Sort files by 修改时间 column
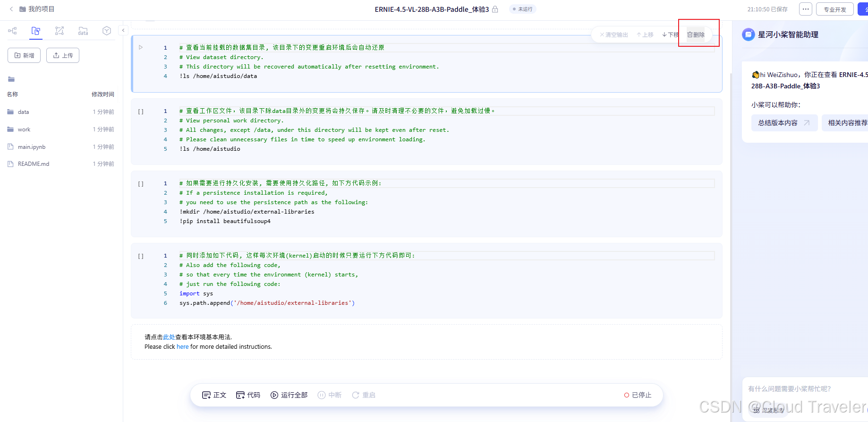Screen dimensions: 868x422 click(x=103, y=95)
